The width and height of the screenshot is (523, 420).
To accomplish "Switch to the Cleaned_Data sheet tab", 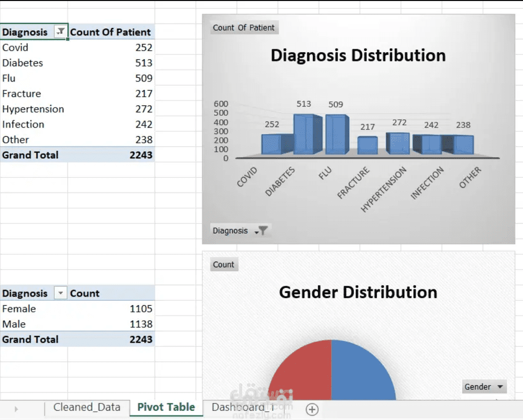I will click(87, 407).
